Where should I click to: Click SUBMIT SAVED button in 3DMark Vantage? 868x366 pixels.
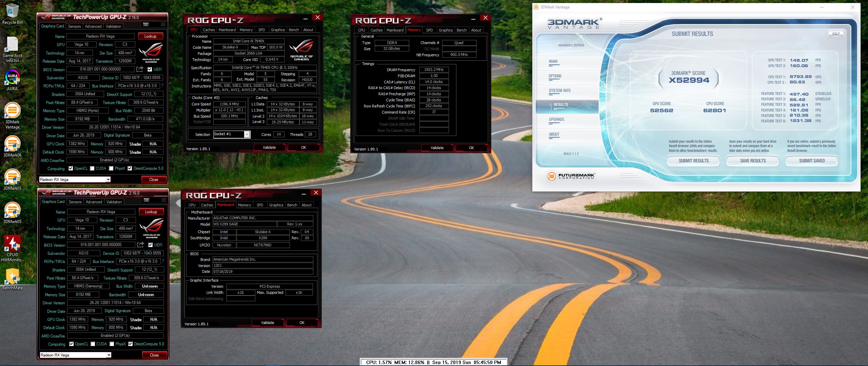point(812,161)
